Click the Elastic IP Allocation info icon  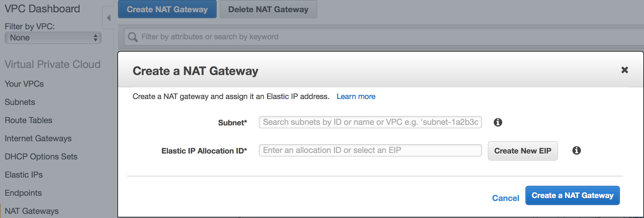576,150
